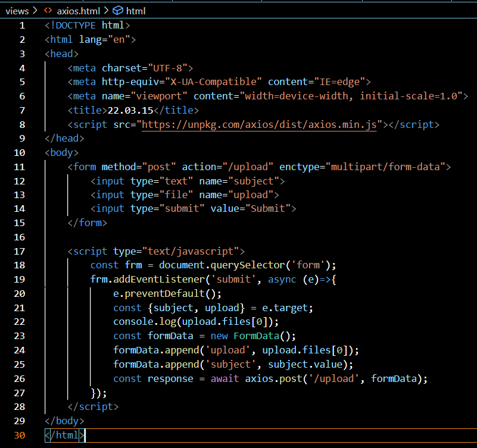
Task: Click the lang="en" attribute value
Action: [119, 39]
